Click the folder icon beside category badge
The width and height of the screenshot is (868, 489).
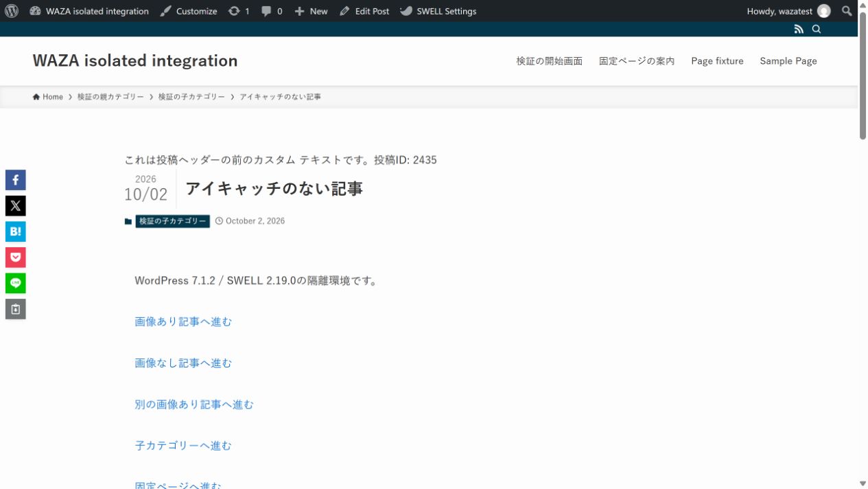click(128, 221)
